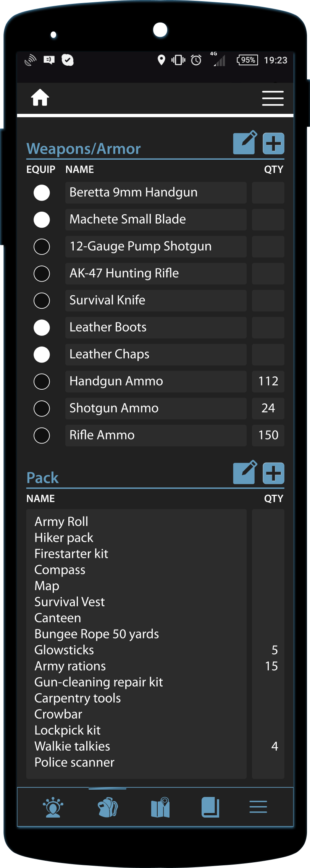Image resolution: width=310 pixels, height=868 pixels.
Task: Open the journal book tab
Action: click(210, 807)
